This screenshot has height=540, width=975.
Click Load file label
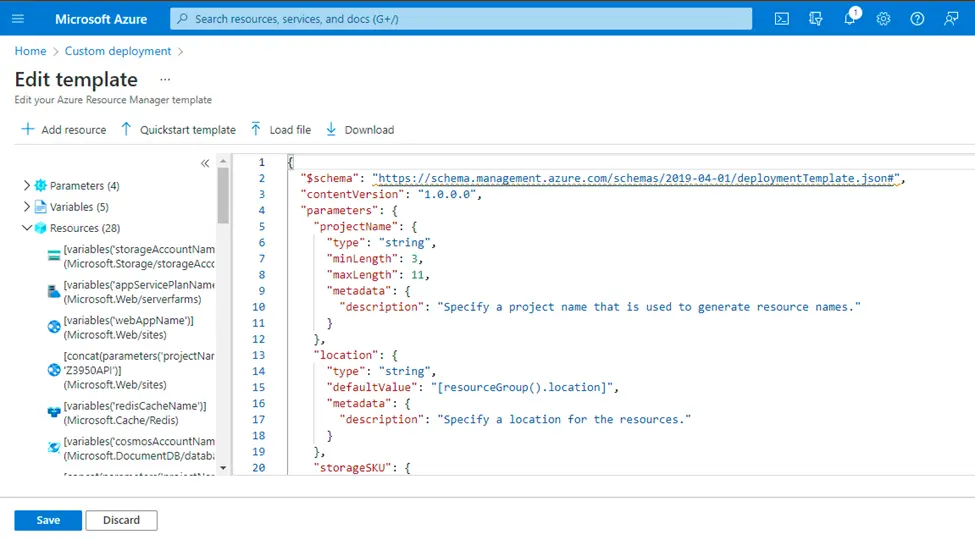point(290,130)
